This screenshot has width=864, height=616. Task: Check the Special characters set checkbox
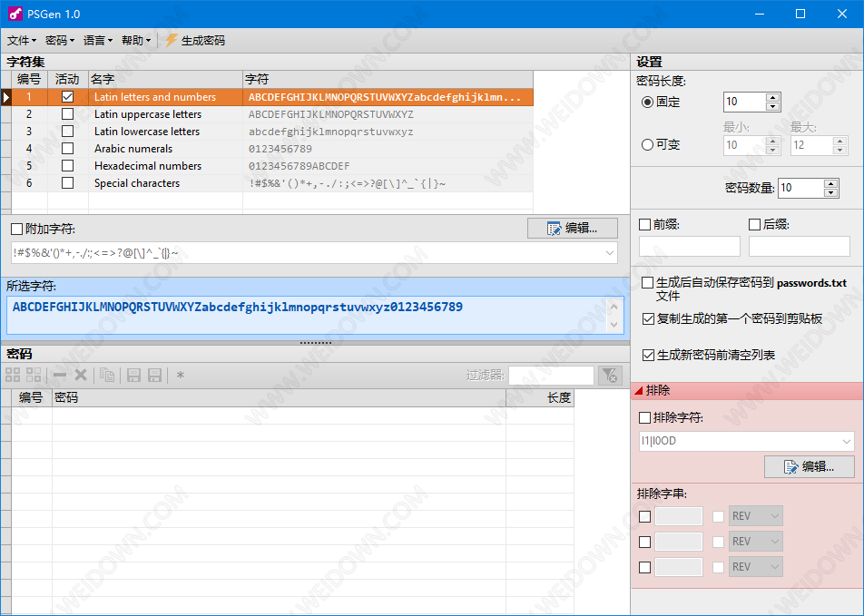click(67, 183)
